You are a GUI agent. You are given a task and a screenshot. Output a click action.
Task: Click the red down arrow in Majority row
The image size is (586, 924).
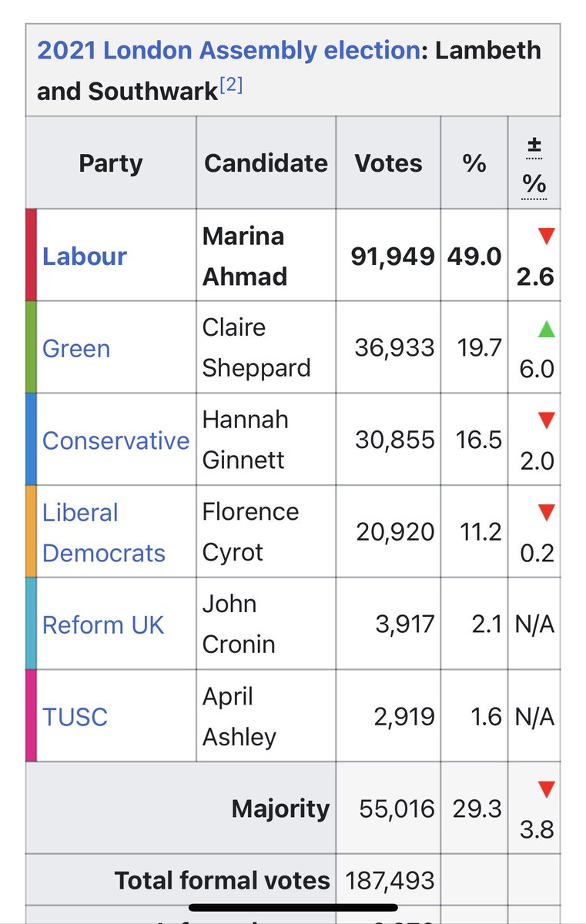tap(546, 788)
